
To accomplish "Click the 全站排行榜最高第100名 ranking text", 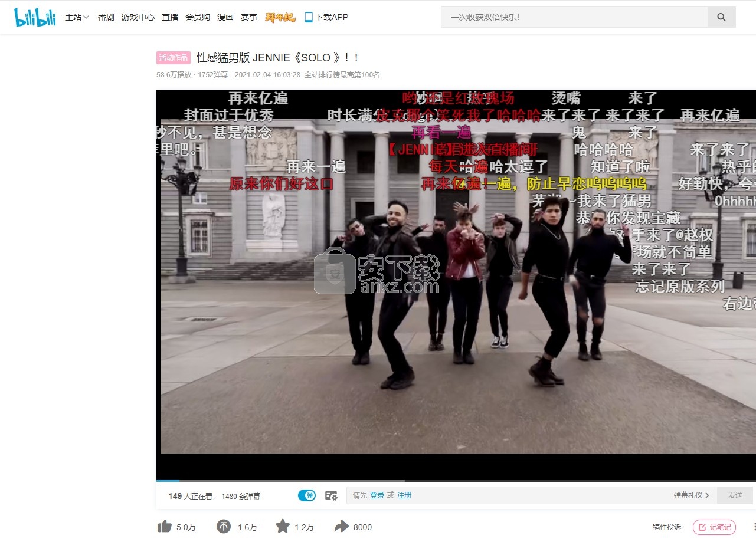I will pos(342,75).
